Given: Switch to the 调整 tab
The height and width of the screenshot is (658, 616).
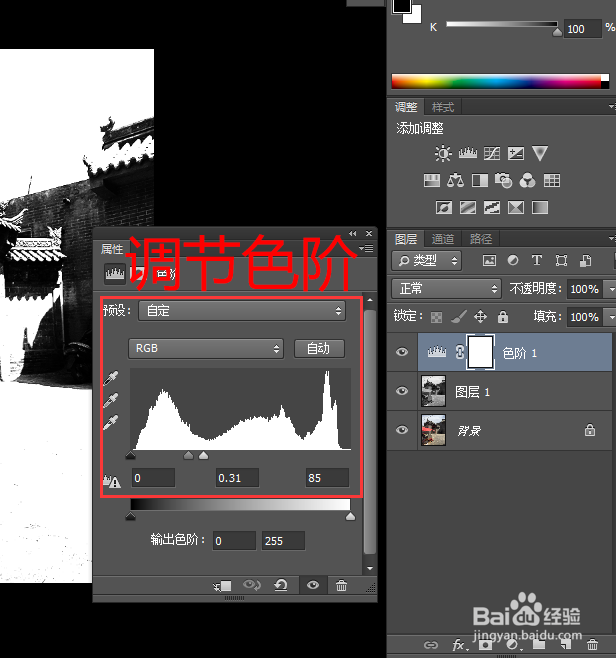Looking at the screenshot, I should [x=406, y=107].
